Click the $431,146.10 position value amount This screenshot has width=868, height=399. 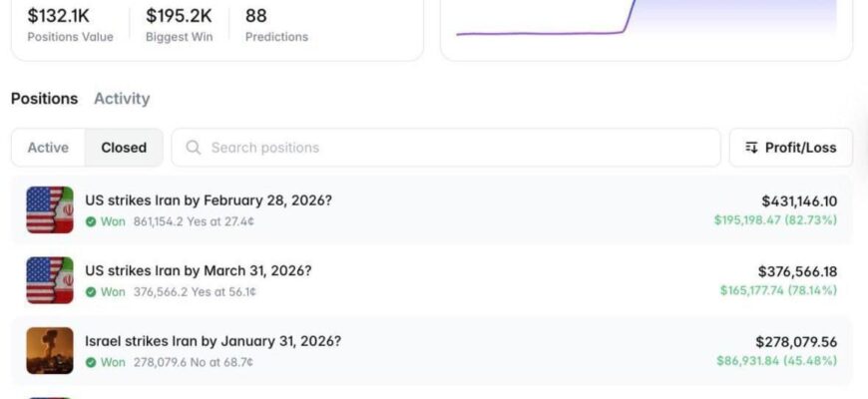coord(799,201)
